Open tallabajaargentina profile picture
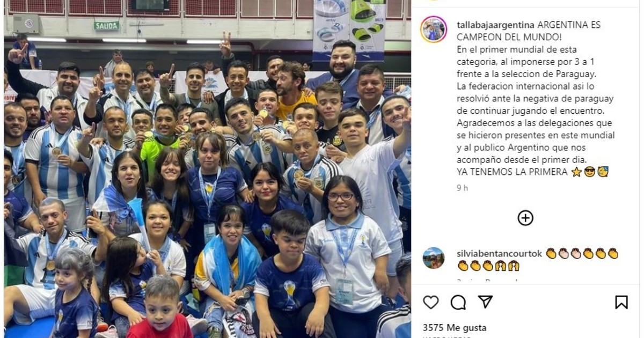 tap(434, 29)
